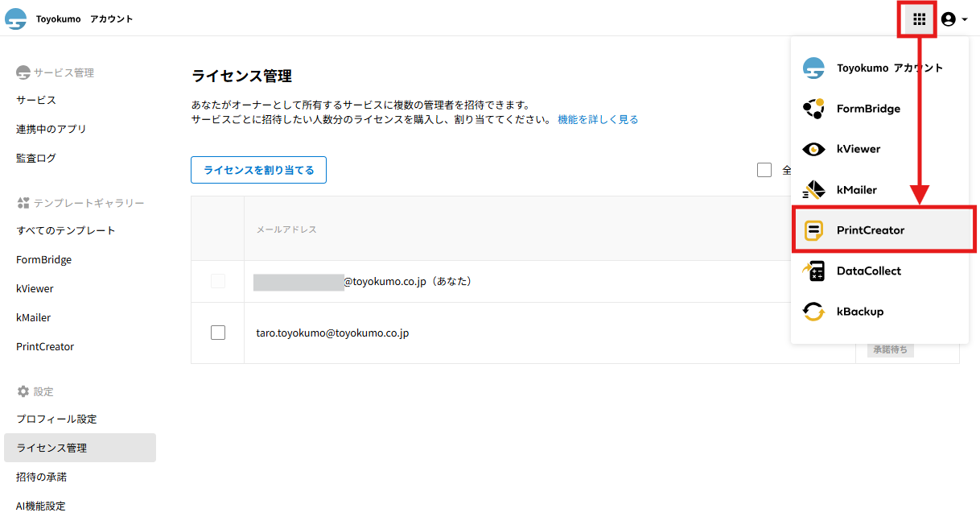Image resolution: width=980 pixels, height=525 pixels.
Task: Select Toyokumo アカウント in app menu
Action: (889, 68)
